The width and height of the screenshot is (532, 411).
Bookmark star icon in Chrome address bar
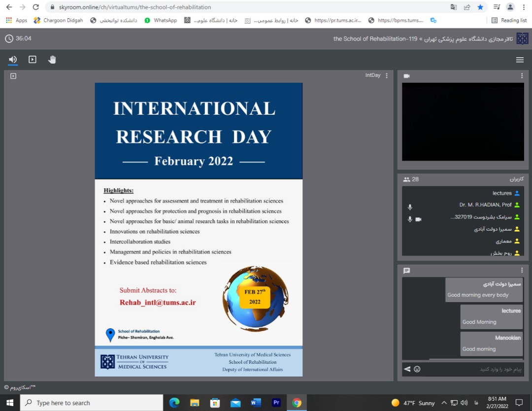pos(480,7)
